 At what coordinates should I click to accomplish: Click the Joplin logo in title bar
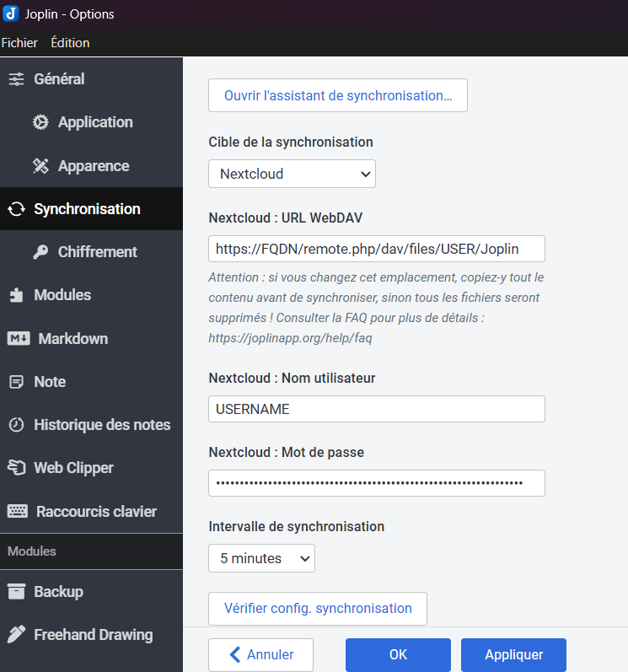pos(11,13)
